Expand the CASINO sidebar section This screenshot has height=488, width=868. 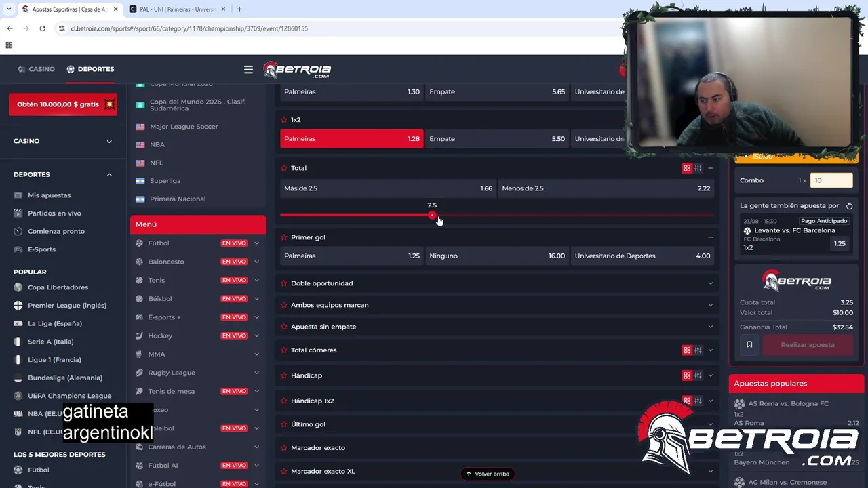click(109, 141)
